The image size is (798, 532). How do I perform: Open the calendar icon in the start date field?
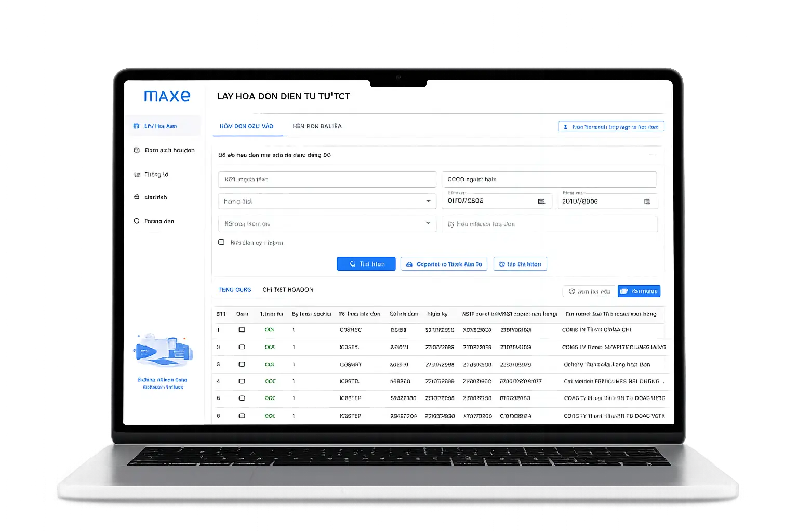tap(541, 201)
